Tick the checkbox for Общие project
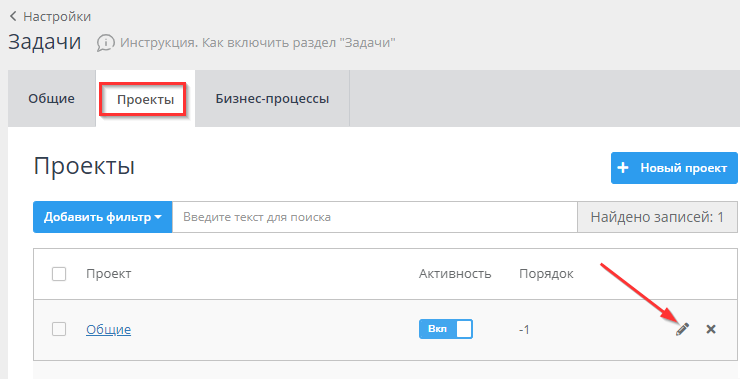 (x=59, y=329)
